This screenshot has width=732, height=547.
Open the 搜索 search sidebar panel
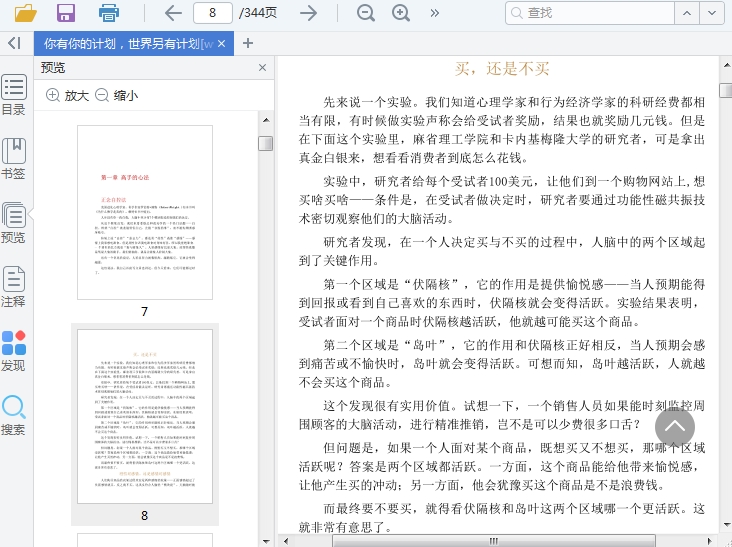14,414
